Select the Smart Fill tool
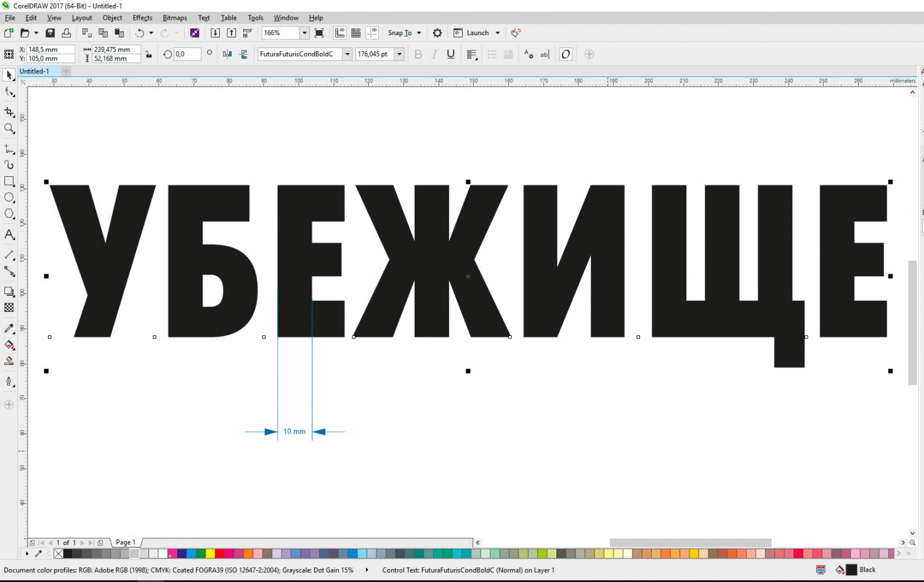Image resolution: width=924 pixels, height=582 pixels. (x=9, y=361)
